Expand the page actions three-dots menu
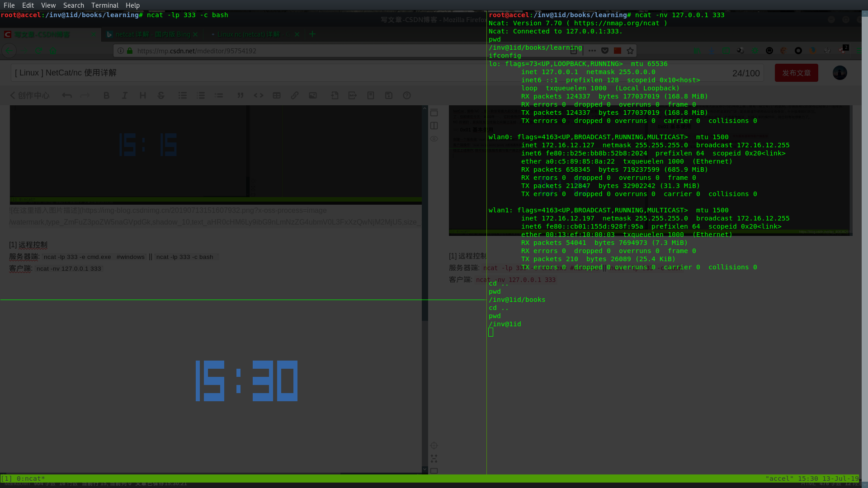 592,51
